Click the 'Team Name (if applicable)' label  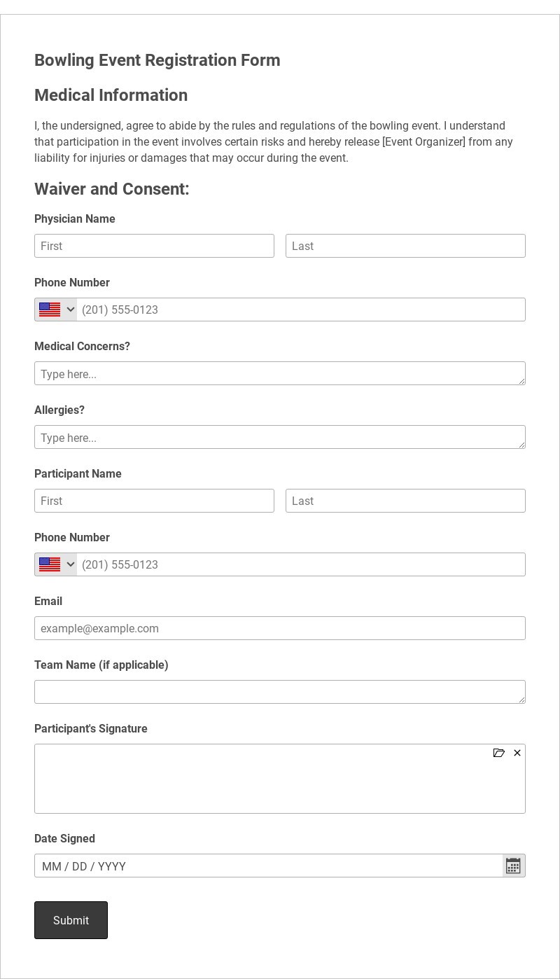(101, 665)
